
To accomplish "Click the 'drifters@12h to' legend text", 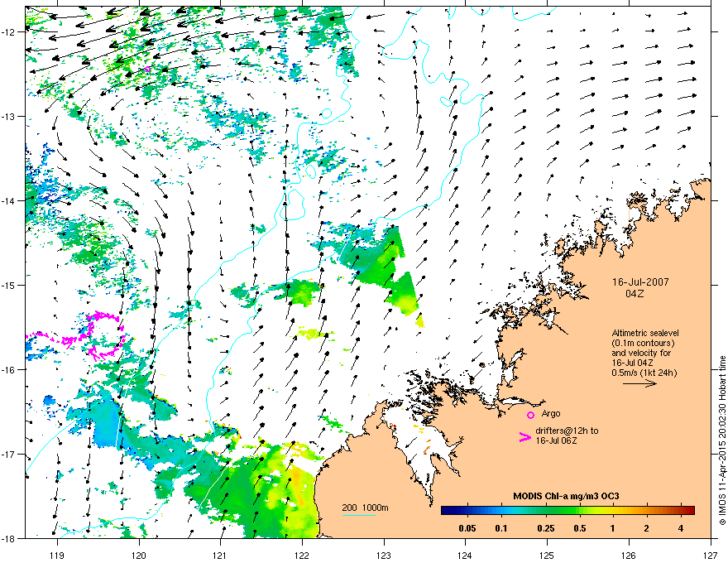I will click(x=567, y=431).
